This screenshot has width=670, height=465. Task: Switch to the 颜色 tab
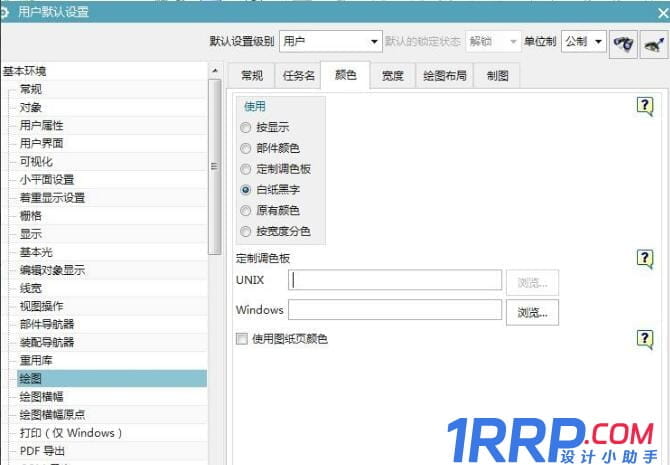click(345, 76)
